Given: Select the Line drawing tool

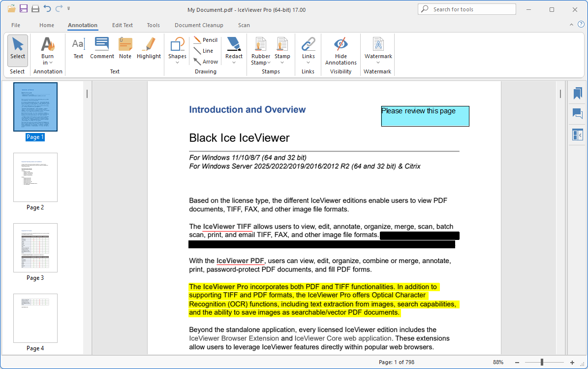Looking at the screenshot, I should tap(204, 51).
